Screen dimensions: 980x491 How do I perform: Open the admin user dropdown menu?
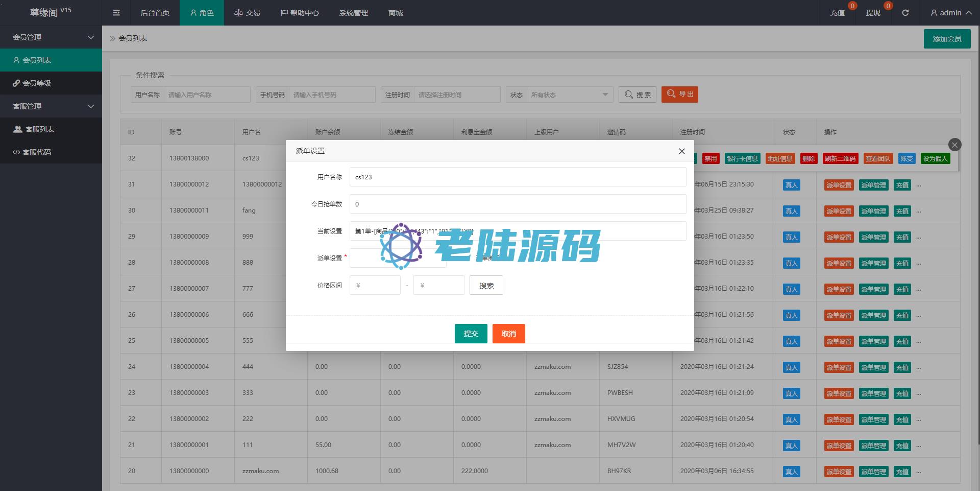tap(950, 13)
